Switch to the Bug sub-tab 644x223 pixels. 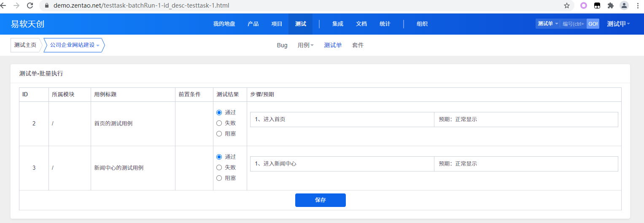point(282,45)
